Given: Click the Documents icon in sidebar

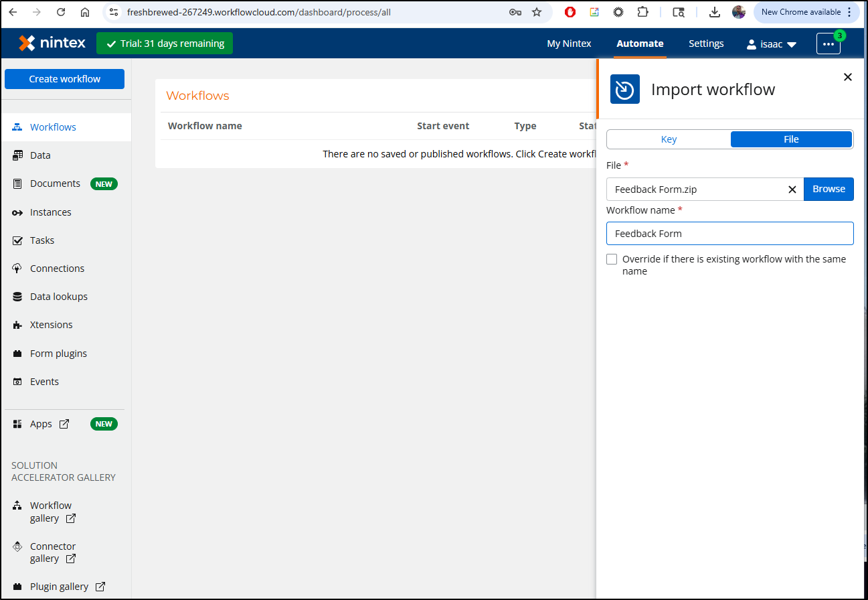Looking at the screenshot, I should coord(17,183).
